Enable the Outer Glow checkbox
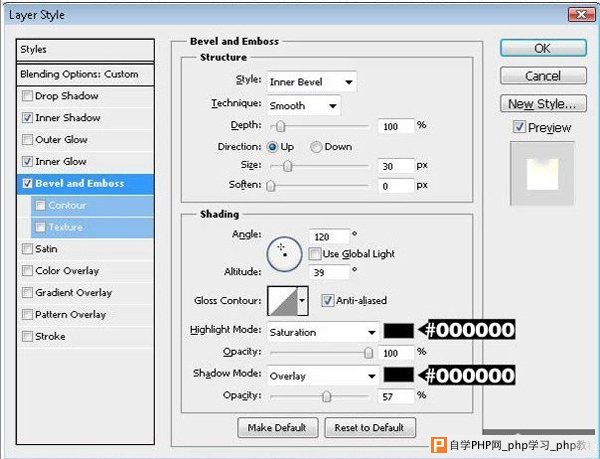600x459 pixels. click(x=27, y=139)
